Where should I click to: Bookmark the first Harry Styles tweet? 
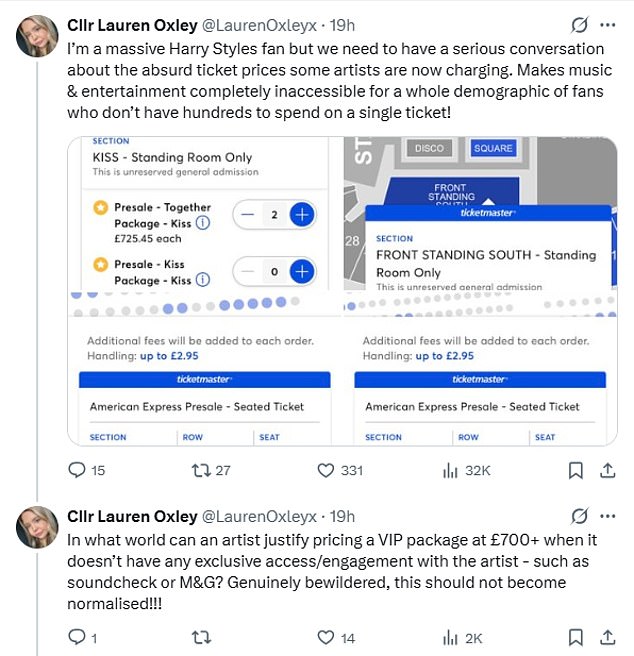tap(576, 470)
